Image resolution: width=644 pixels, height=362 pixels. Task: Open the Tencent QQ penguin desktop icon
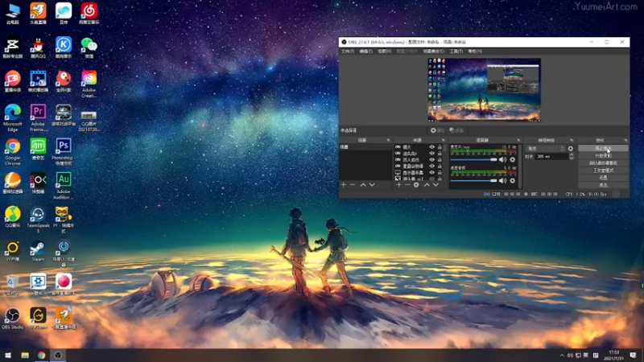pos(38,47)
